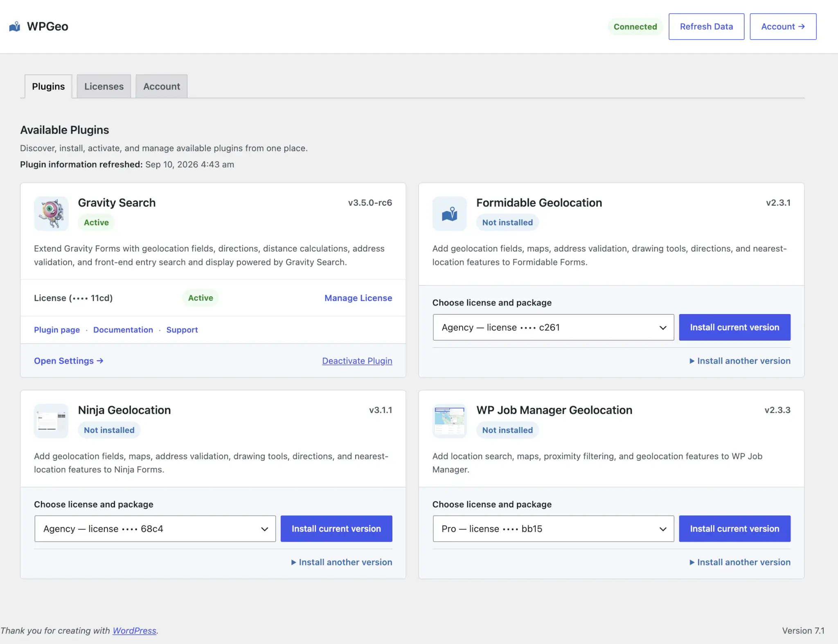Open the Account tab
838x644 pixels.
[162, 86]
